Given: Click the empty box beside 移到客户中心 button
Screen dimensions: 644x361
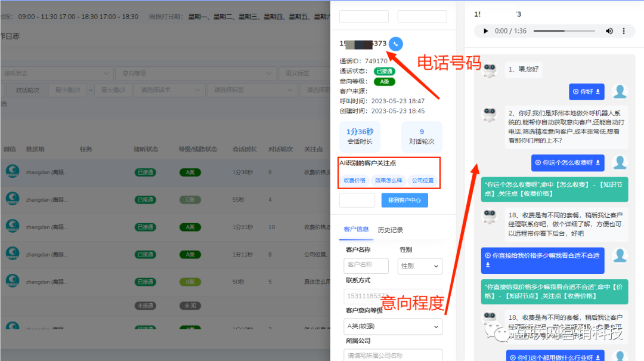Looking at the screenshot, I should click(357, 200).
